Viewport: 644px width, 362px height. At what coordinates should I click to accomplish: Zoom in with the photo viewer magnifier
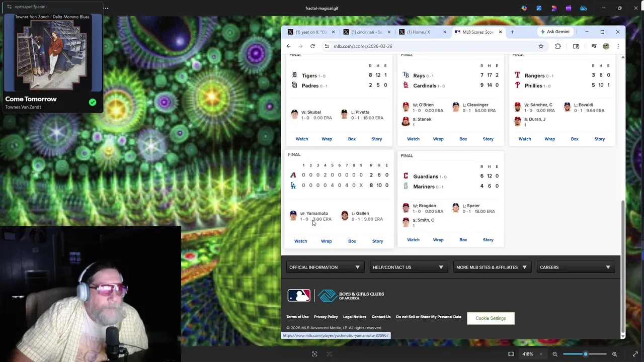[x=614, y=354]
